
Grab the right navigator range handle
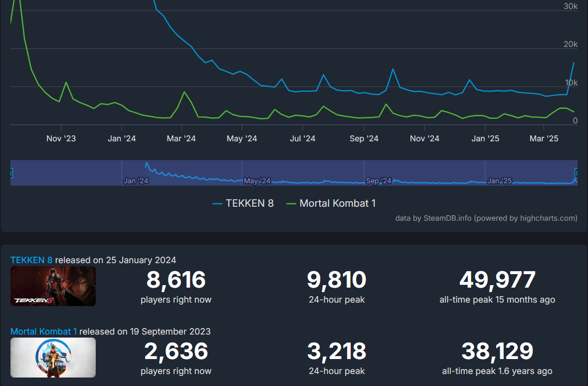pyautogui.click(x=577, y=173)
